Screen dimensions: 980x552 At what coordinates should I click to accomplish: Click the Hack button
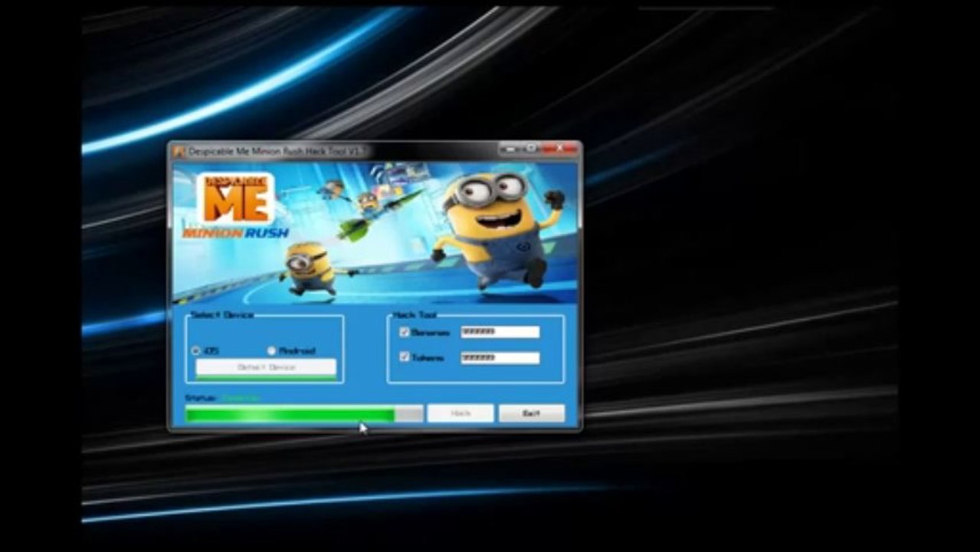[461, 413]
